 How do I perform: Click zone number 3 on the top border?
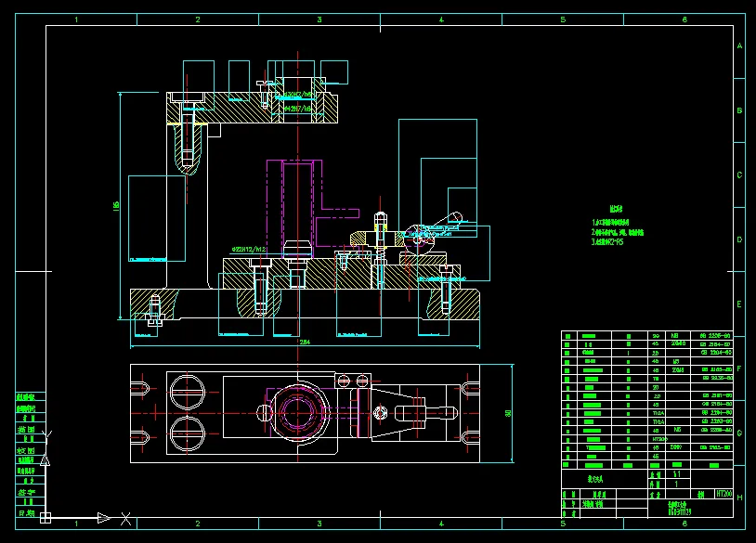click(x=319, y=19)
